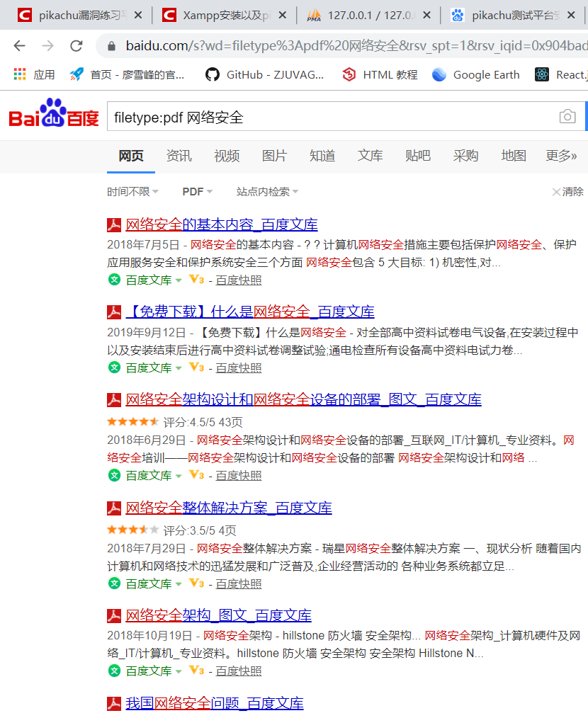
Task: Click green verified icon under 网络安全架构_图文 result
Action: [x=114, y=671]
